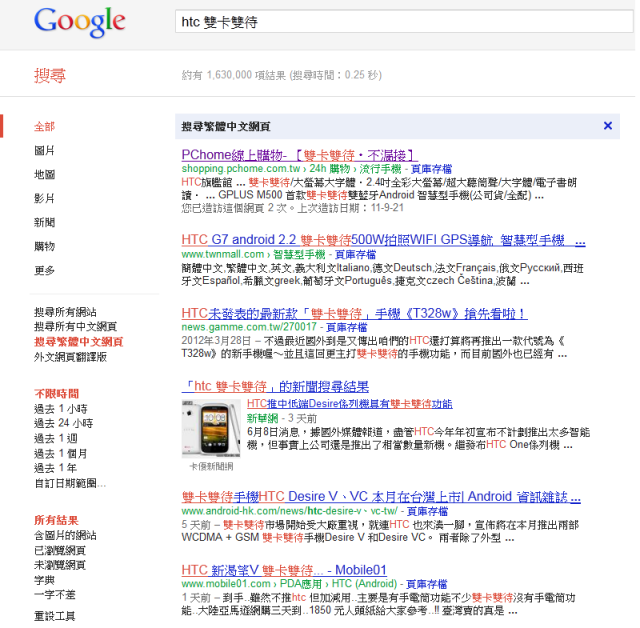Open cached page for mobile01 result
640x628 pixels.
[427, 584]
